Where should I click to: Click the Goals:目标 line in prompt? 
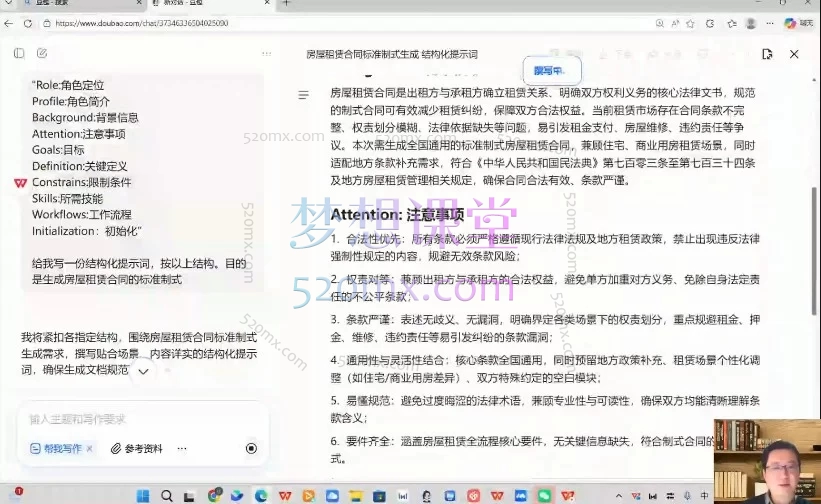58,150
